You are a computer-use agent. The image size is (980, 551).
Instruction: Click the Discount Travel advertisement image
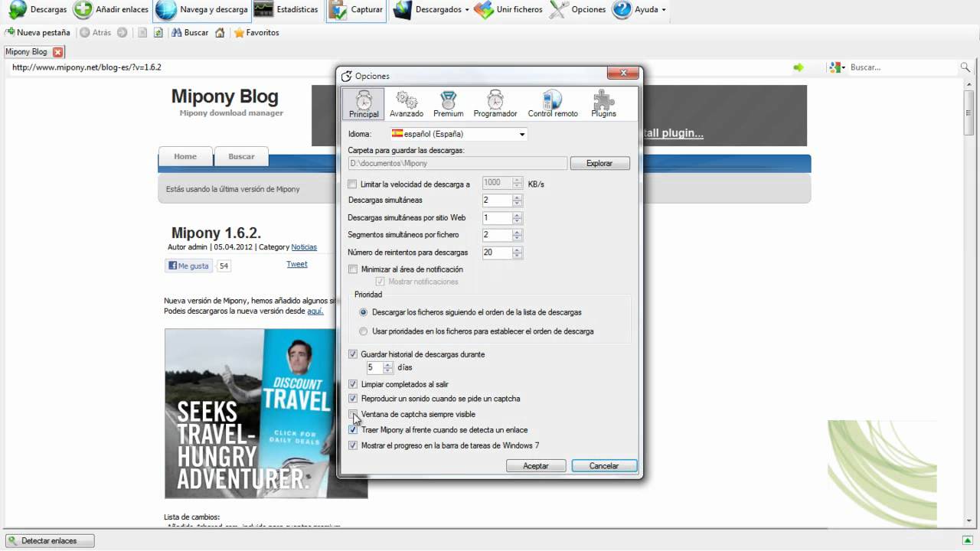point(266,413)
